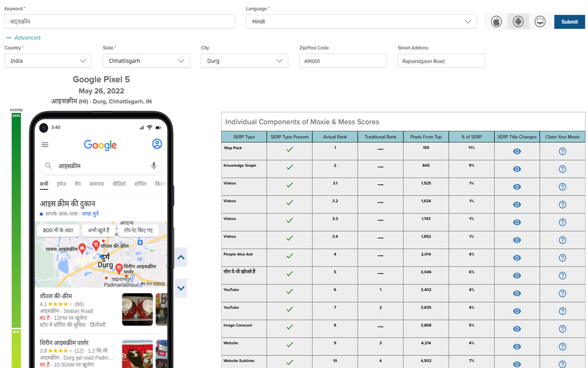The width and height of the screenshot is (588, 368).
Task: Open the शीतल की-क्रीम listing photo
Action: 137,310
